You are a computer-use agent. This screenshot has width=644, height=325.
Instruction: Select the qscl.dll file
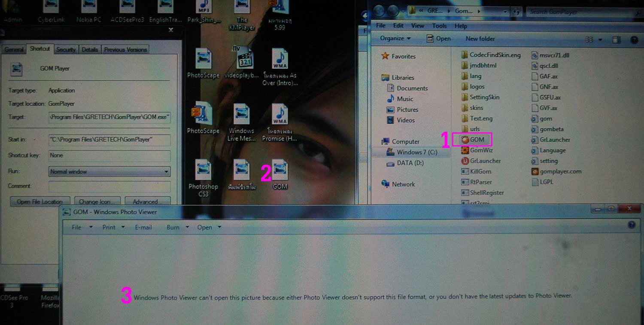[545, 66]
